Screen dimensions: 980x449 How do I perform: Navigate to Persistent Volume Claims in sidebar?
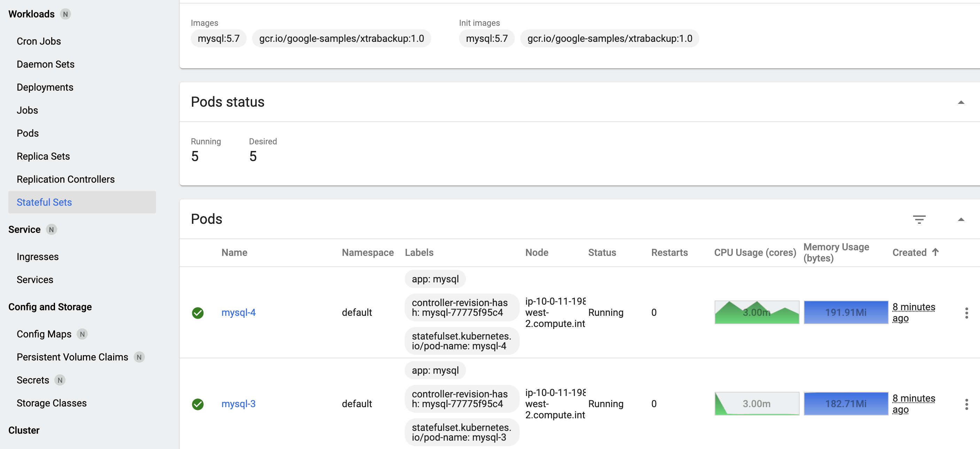tap(72, 357)
